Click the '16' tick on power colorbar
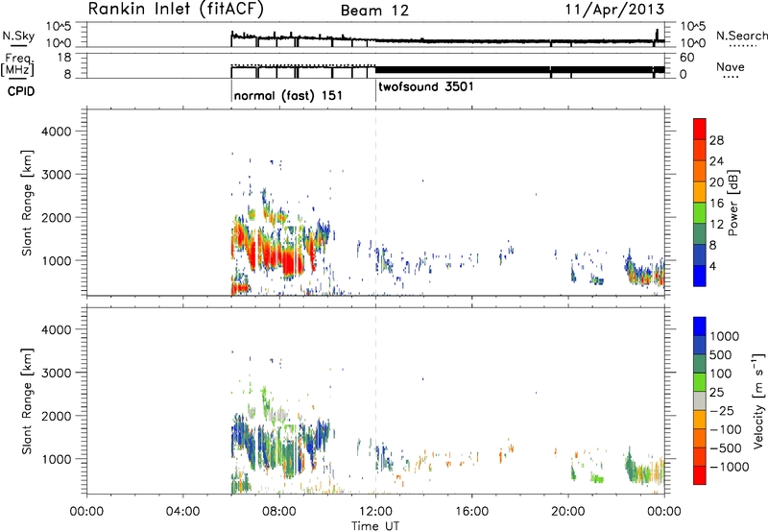This screenshot has height=532, width=768. pos(716,204)
